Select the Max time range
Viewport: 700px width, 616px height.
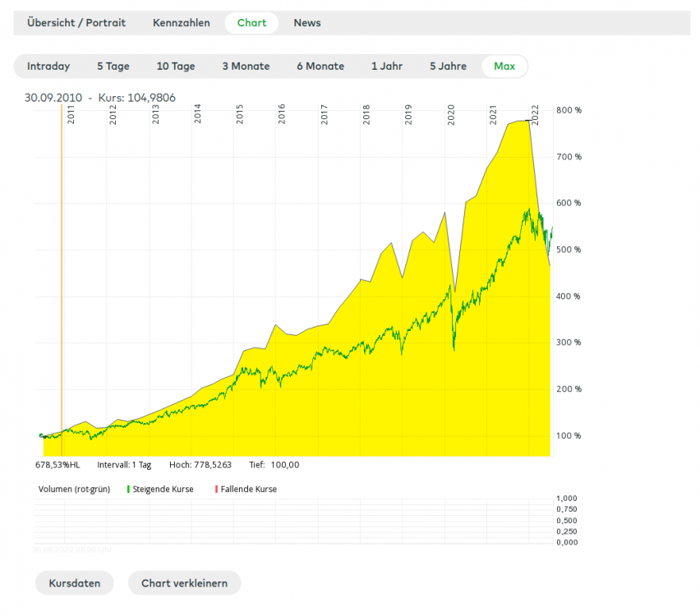pos(504,67)
